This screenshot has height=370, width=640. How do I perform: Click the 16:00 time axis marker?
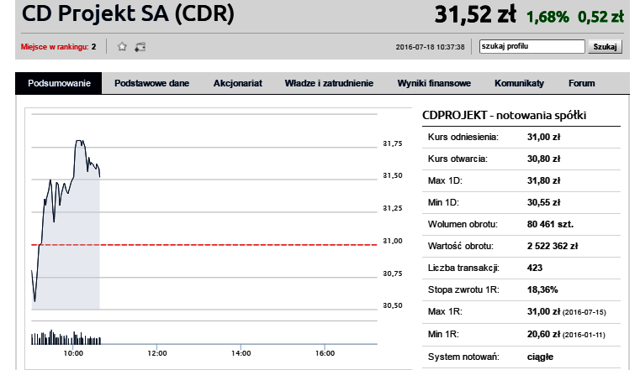[325, 353]
